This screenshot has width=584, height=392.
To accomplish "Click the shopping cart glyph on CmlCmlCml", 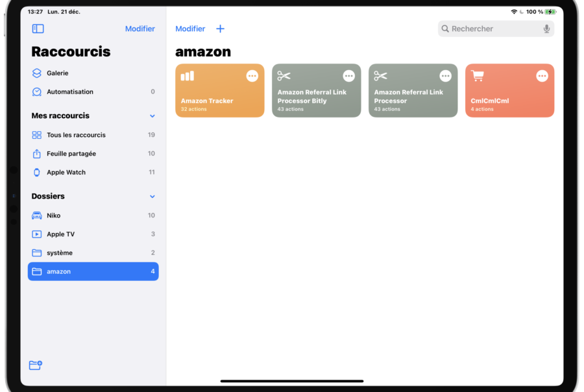I will coord(478,76).
